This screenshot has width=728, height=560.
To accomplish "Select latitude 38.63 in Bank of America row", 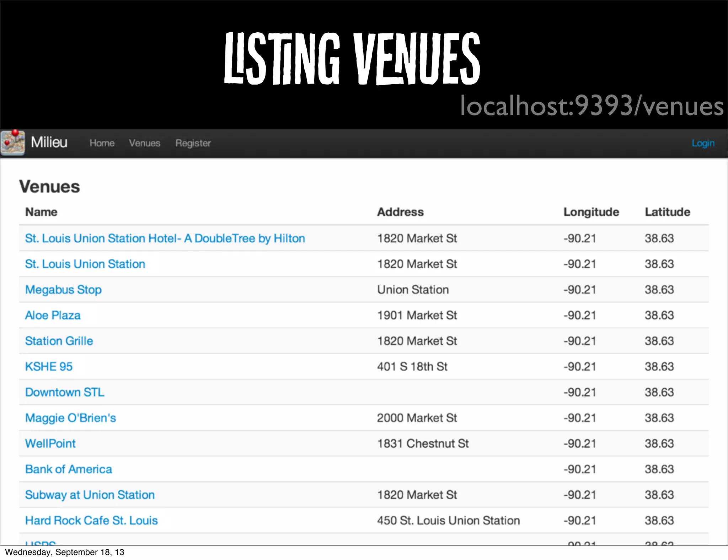I will [659, 469].
